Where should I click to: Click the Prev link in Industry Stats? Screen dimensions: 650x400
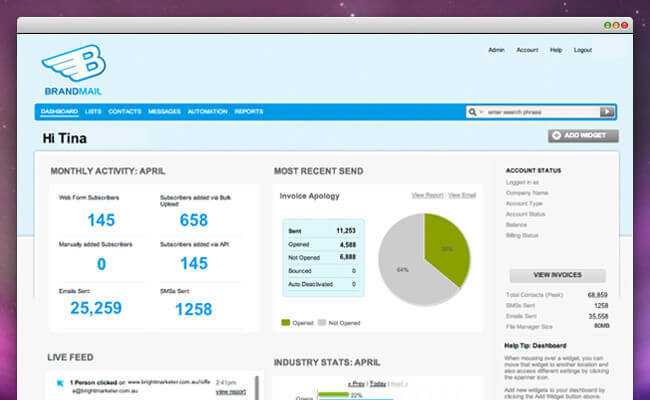(356, 384)
